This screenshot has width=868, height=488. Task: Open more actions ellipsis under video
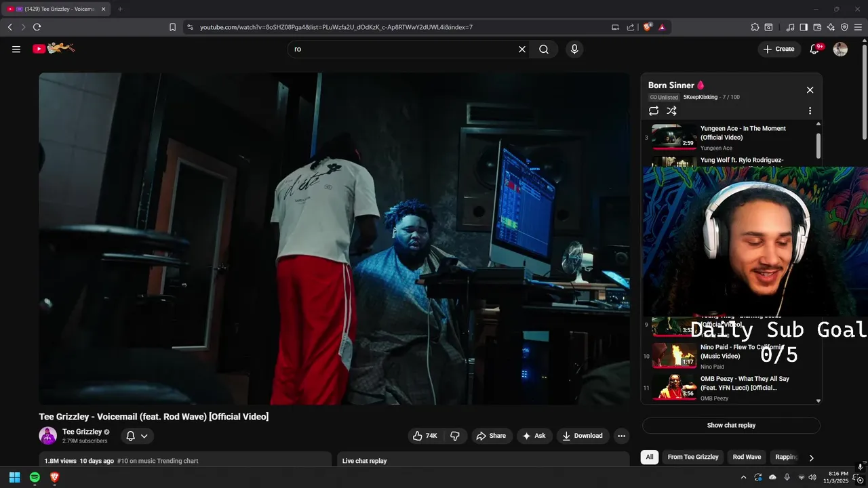pos(621,436)
